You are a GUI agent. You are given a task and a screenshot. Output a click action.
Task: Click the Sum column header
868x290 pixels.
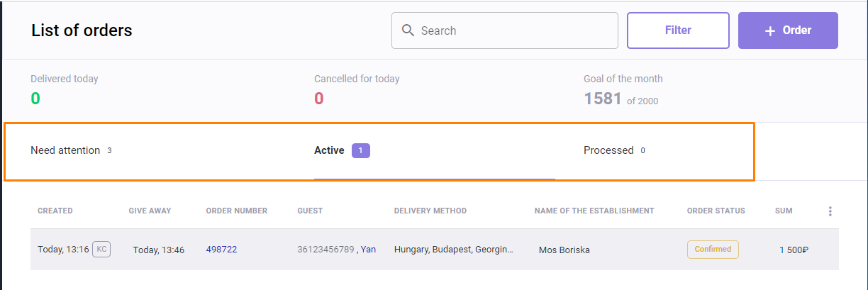[784, 211]
